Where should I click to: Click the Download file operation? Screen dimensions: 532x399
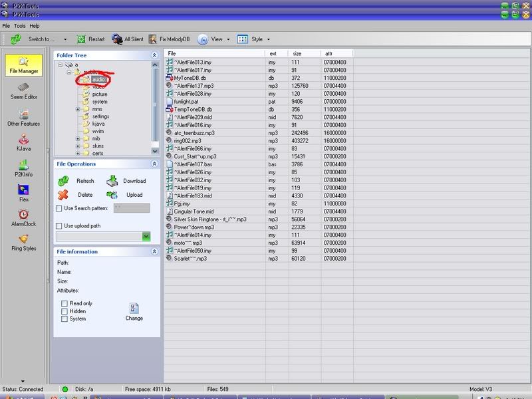click(x=126, y=181)
